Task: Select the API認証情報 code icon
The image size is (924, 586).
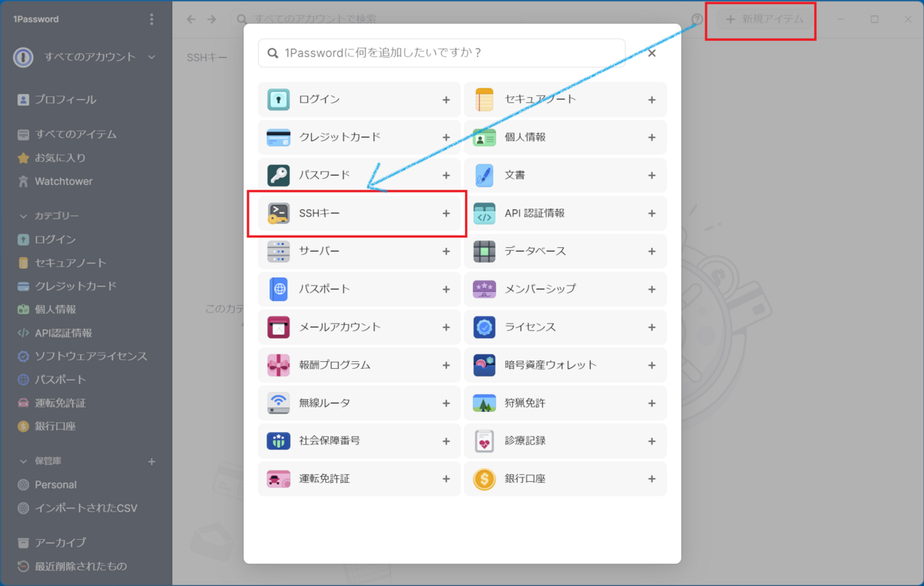Action: (x=484, y=213)
